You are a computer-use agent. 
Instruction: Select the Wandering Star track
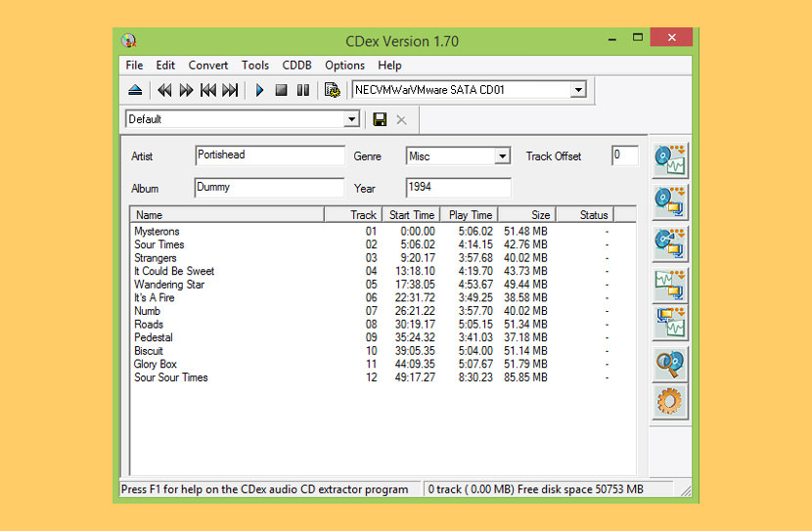pos(383,285)
